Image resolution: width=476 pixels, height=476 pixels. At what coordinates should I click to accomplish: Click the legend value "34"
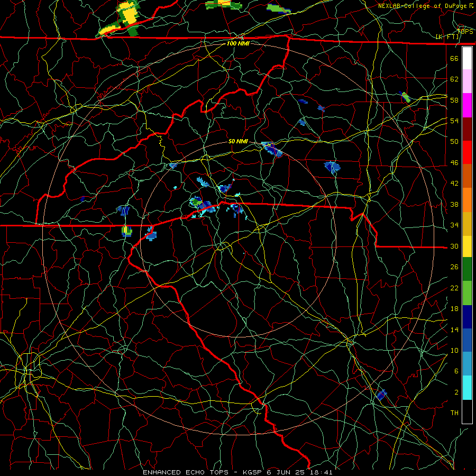[x=454, y=225]
